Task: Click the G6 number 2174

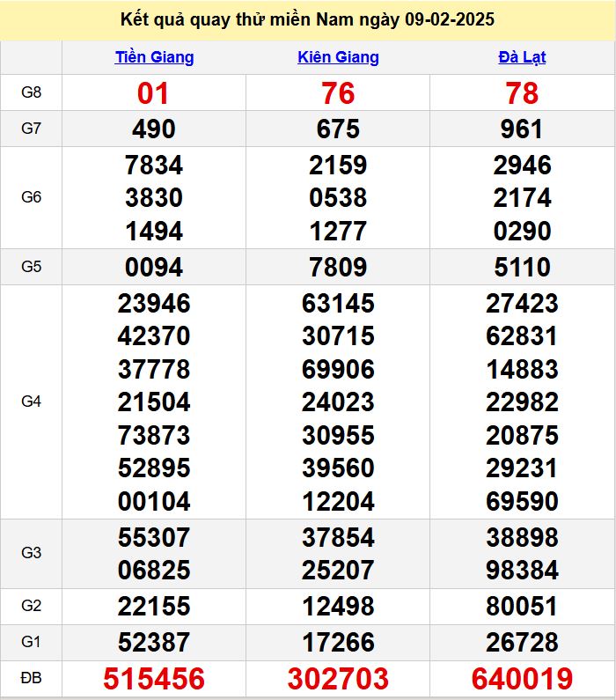Action: [x=522, y=198]
